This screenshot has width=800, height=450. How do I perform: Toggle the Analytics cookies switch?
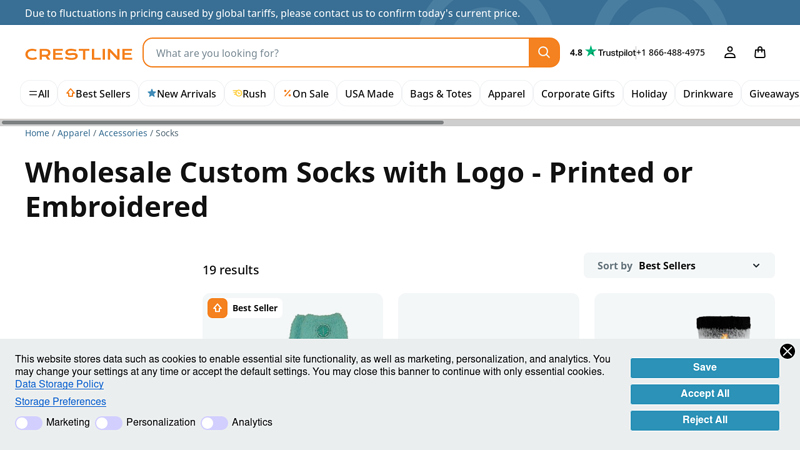pyautogui.click(x=214, y=423)
